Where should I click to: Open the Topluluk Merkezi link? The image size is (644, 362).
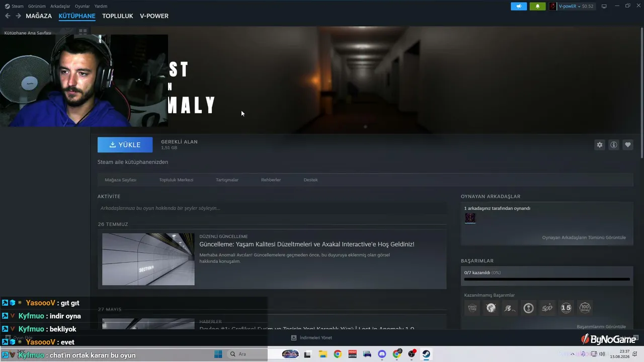[x=176, y=180]
